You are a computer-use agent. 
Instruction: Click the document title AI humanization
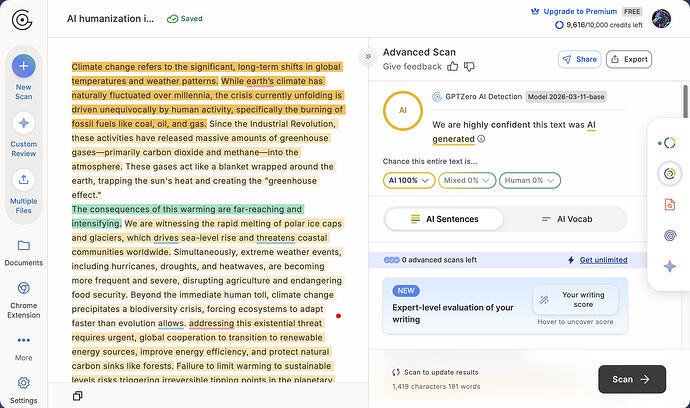[x=110, y=18]
